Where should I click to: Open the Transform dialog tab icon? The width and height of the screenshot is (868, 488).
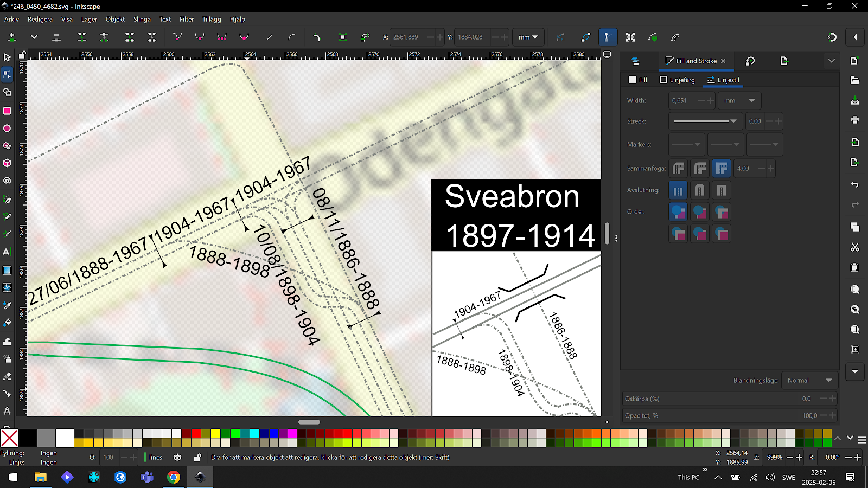pyautogui.click(x=750, y=61)
